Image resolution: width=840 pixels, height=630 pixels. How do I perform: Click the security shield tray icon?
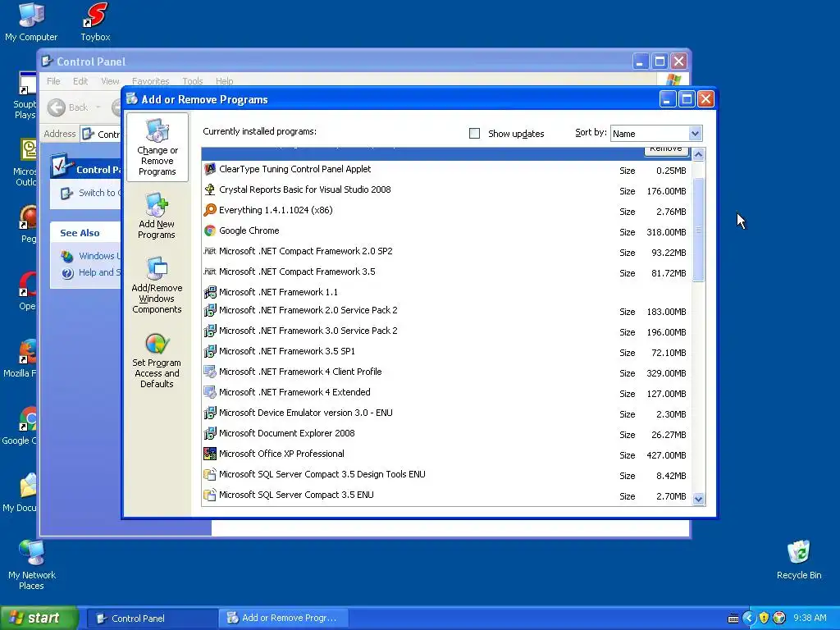(764, 618)
